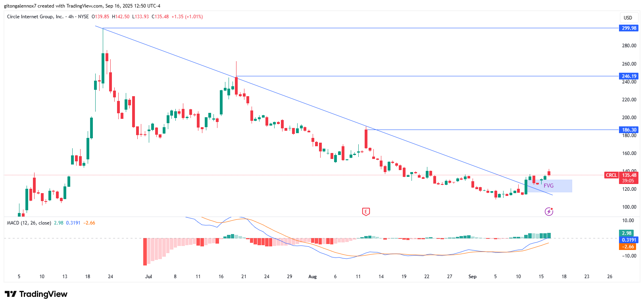Image resolution: width=644 pixels, height=306 pixels.
Task: Click the Circle Internet Group, Inc. symbol title
Action: [35, 17]
